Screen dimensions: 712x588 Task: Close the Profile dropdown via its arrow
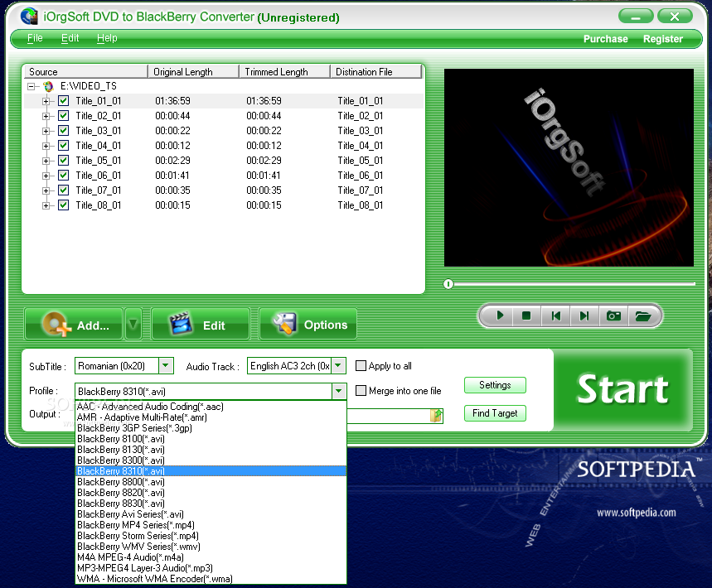pyautogui.click(x=339, y=391)
